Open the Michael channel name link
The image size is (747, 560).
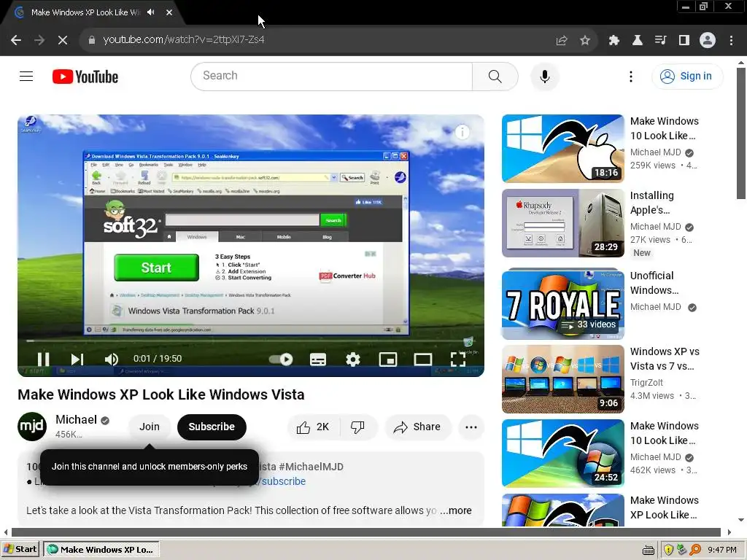(76, 419)
